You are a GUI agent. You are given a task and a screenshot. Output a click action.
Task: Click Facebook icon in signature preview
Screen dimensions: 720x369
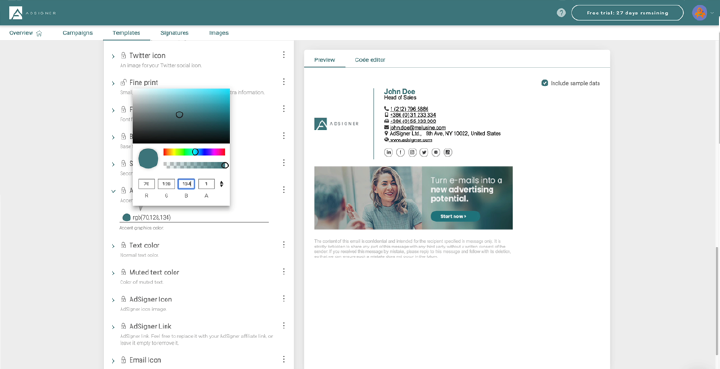click(x=400, y=152)
